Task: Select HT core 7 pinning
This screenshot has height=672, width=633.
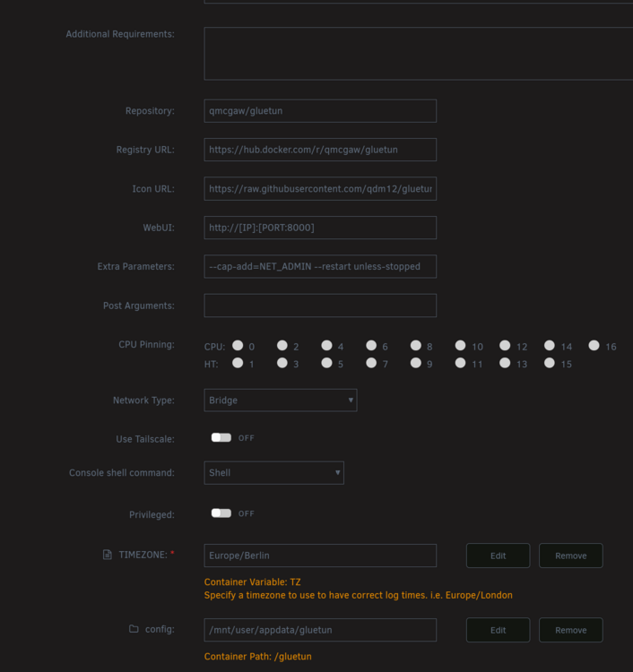Action: [x=371, y=363]
